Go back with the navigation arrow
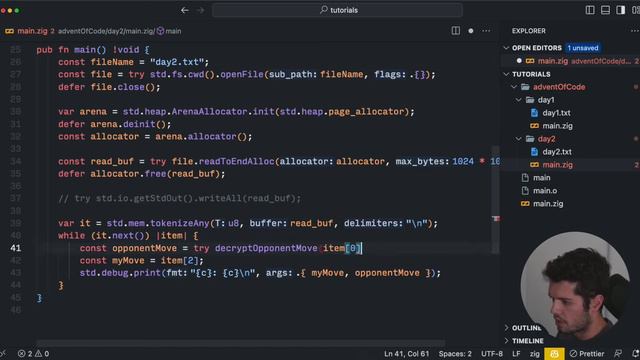Image resolution: width=640 pixels, height=360 pixels. coord(185,10)
